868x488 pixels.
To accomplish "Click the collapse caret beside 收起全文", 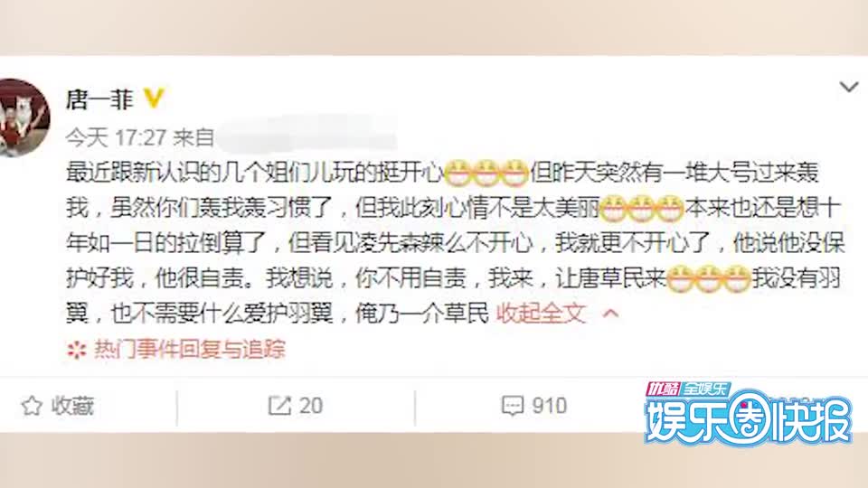I will tap(610, 314).
